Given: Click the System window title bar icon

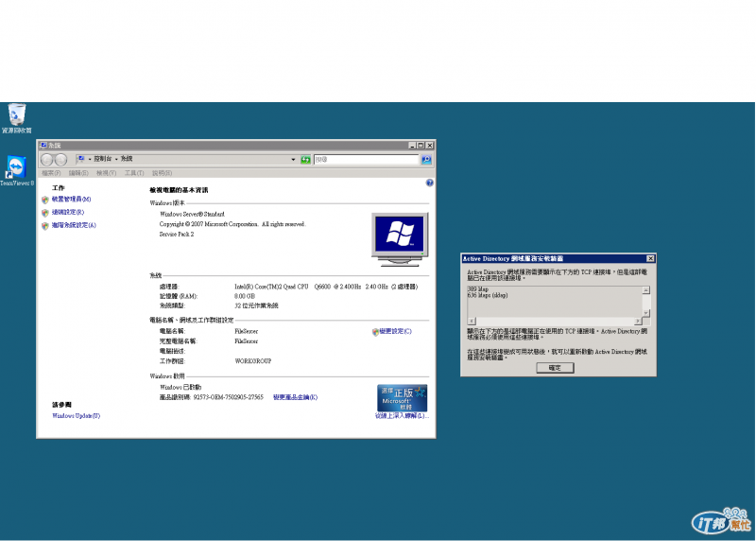Looking at the screenshot, I should tap(43, 146).
